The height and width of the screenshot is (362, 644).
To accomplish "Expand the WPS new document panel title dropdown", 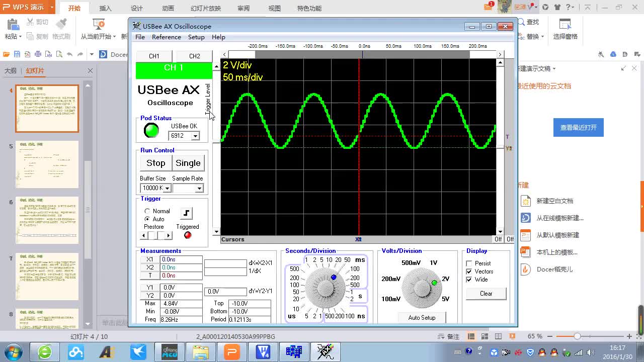I will 554,69.
